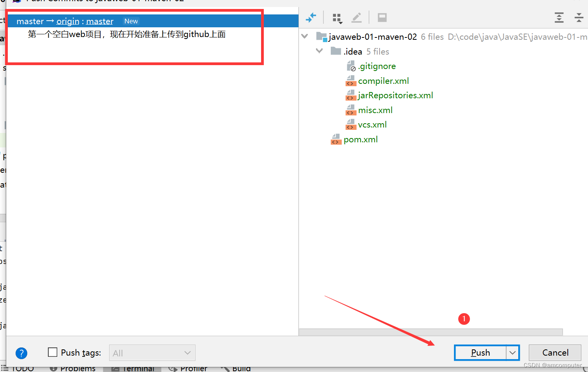Screen dimensions: 588x372
Task: Select compiler.xml in file tree
Action: point(383,81)
